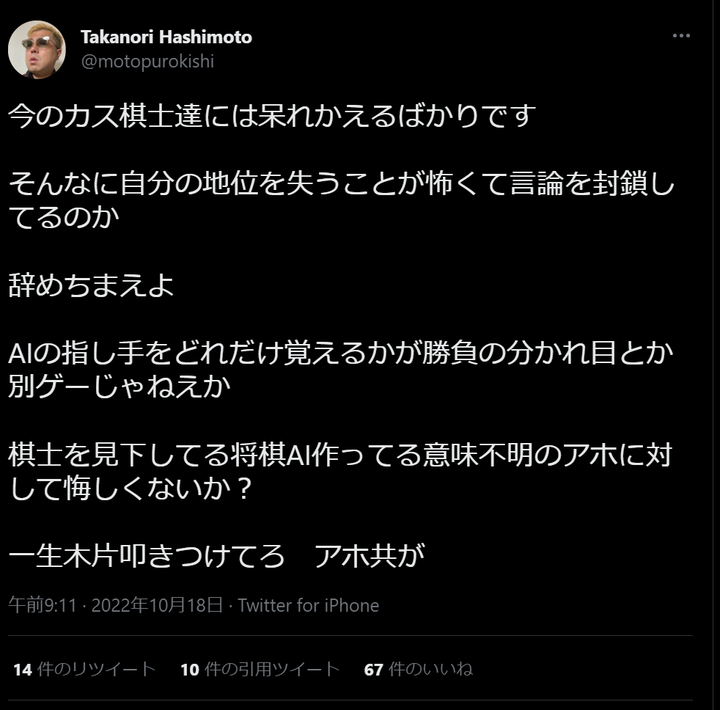Open the @motopurokishi handle link

coord(147,62)
